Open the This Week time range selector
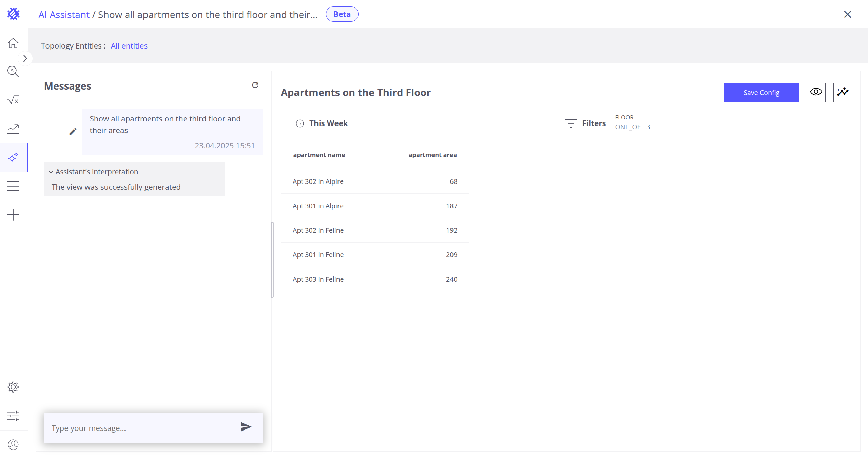This screenshot has width=868, height=459. [x=322, y=123]
